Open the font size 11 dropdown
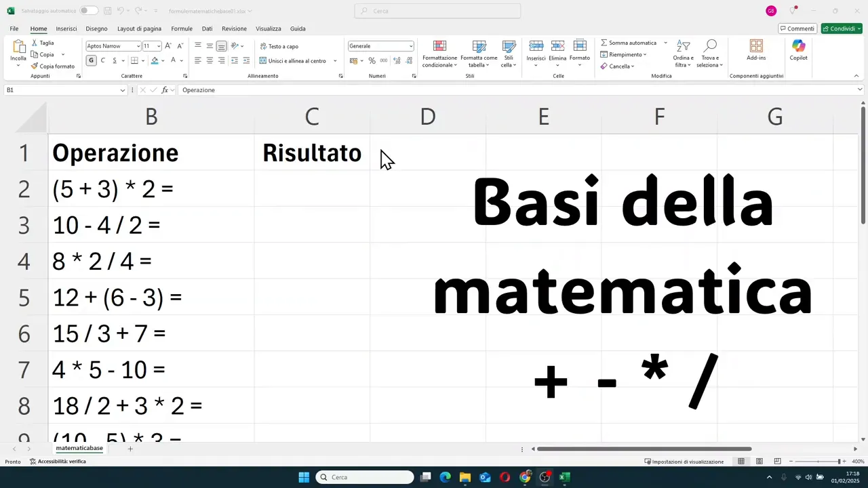The height and width of the screenshot is (488, 868). tap(159, 46)
